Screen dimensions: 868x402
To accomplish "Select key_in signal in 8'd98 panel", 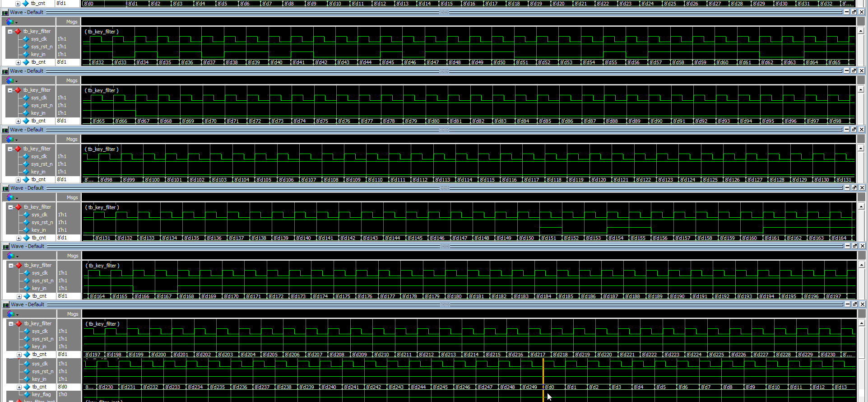I will 38,172.
